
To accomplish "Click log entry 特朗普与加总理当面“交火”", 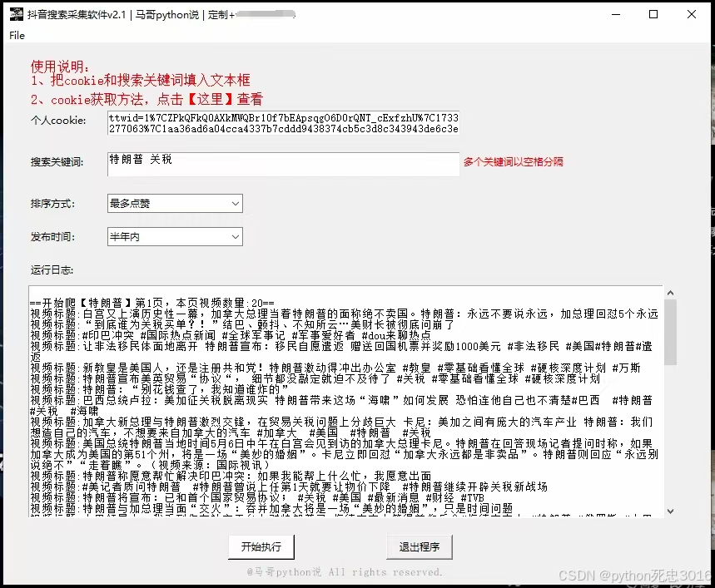I will coord(271,509).
